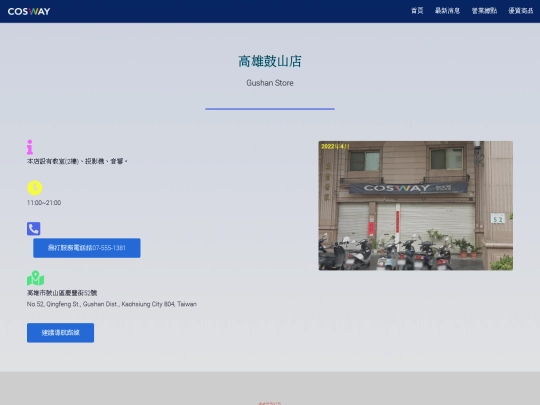The width and height of the screenshot is (540, 405).
Task: Click the green map location icon
Action: [x=35, y=278]
